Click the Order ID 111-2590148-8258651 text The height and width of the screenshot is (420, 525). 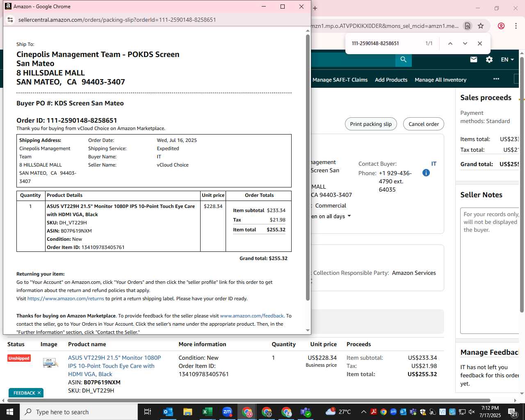pos(67,120)
